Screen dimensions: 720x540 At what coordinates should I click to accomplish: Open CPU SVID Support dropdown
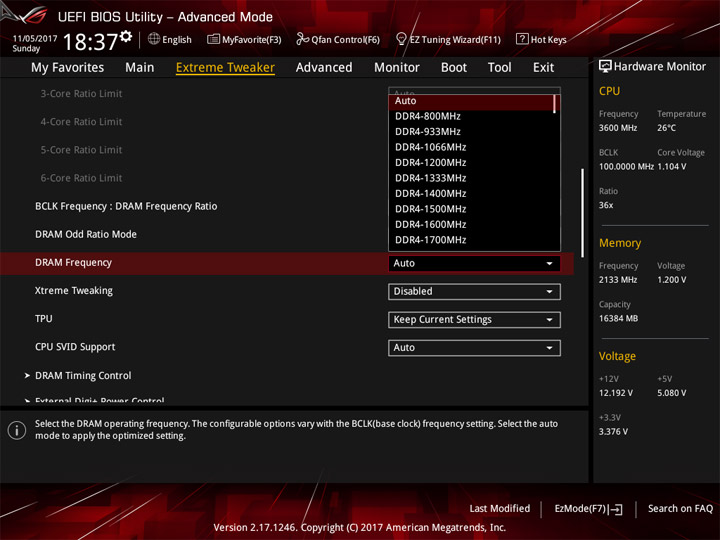474,348
